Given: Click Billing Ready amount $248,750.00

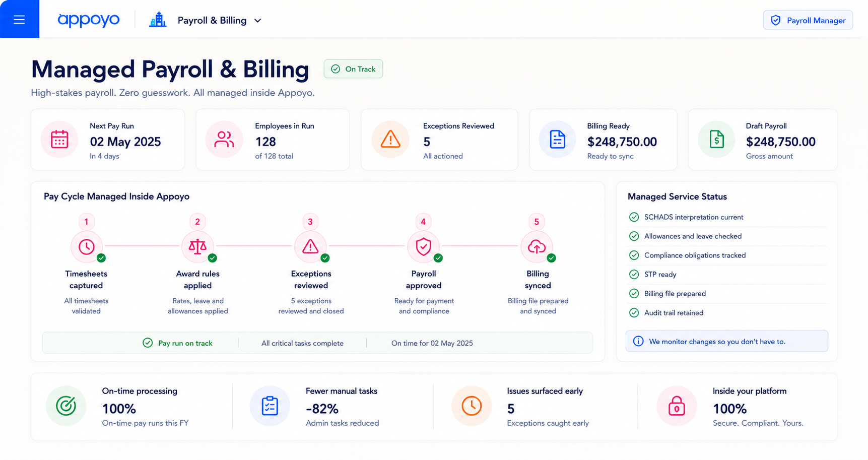Looking at the screenshot, I should point(622,142).
